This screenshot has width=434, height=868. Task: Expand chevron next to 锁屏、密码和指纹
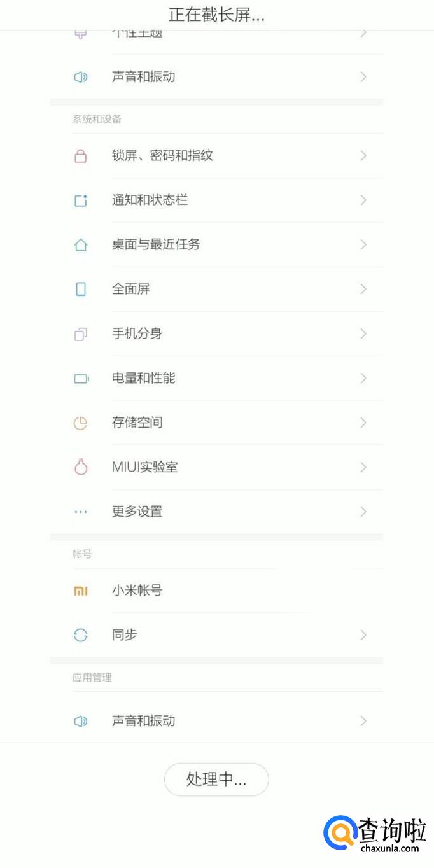[363, 156]
